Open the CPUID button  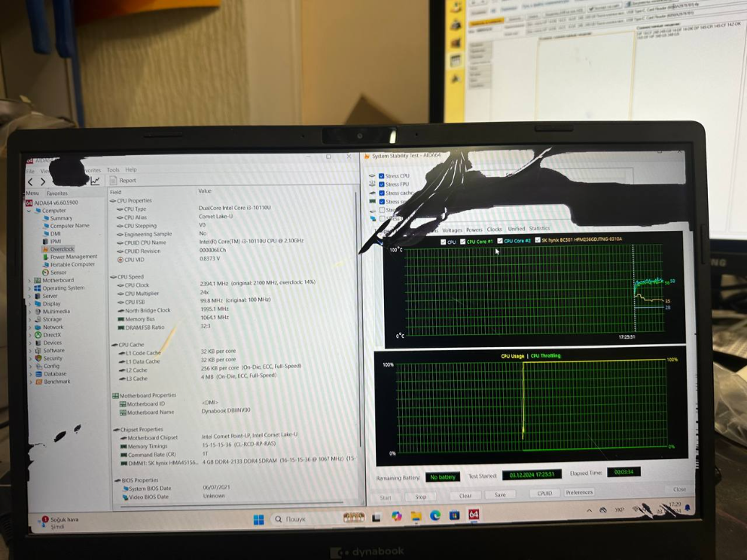click(544, 493)
